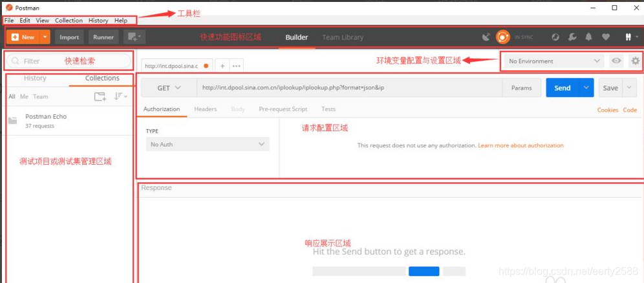Add a new request tab with plus
The image size is (644, 283).
tap(222, 66)
